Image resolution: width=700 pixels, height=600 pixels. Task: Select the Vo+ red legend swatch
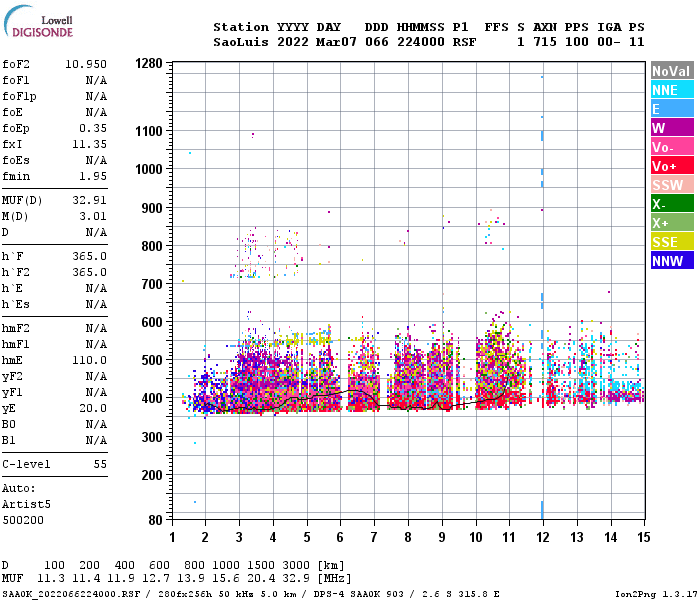[x=672, y=166]
